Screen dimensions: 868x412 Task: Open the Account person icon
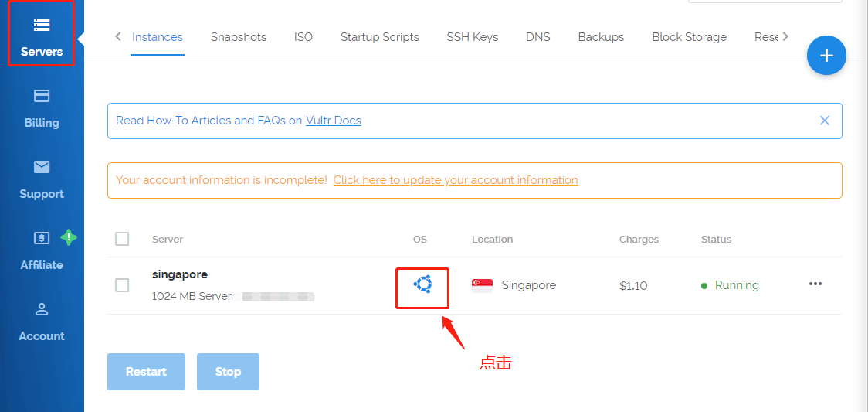pyautogui.click(x=42, y=309)
